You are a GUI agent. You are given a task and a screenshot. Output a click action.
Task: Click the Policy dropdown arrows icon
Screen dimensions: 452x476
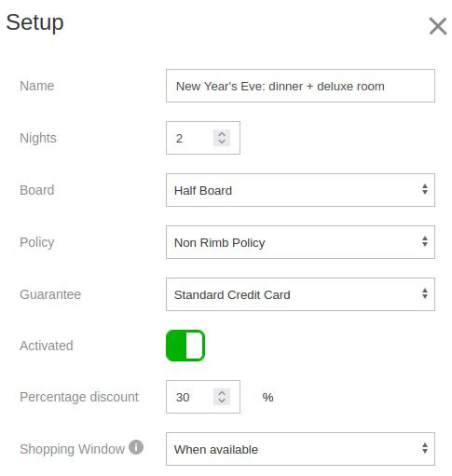pos(425,241)
